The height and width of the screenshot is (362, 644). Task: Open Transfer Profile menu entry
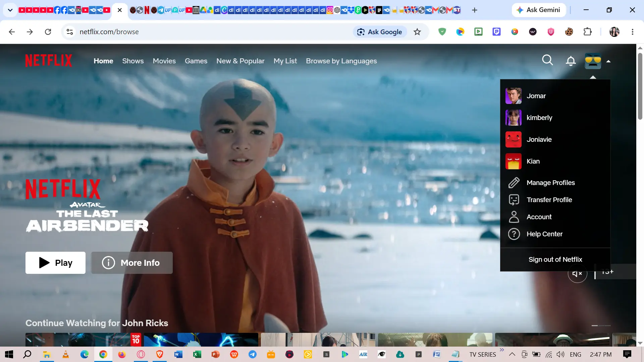549,200
